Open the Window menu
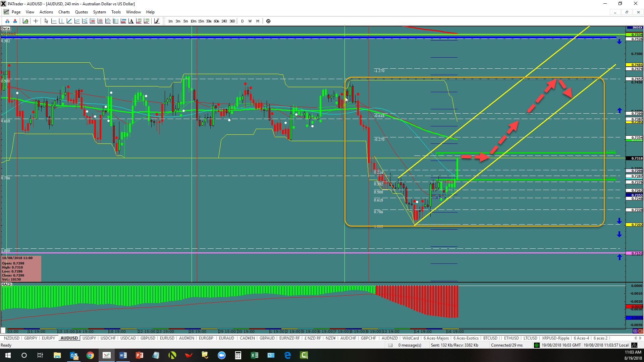 tap(133, 12)
